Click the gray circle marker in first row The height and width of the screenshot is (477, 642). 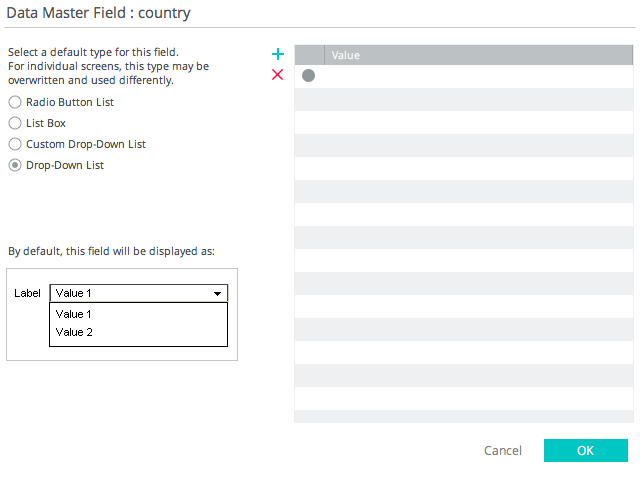pyautogui.click(x=308, y=76)
